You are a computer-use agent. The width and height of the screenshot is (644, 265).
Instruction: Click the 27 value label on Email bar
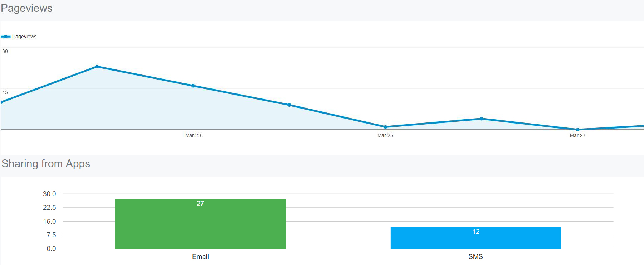pos(200,203)
